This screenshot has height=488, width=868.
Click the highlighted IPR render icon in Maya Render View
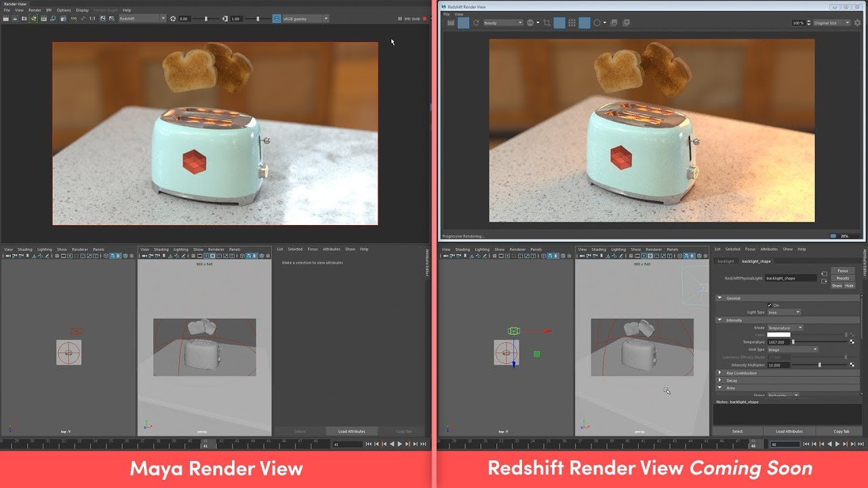coord(33,18)
